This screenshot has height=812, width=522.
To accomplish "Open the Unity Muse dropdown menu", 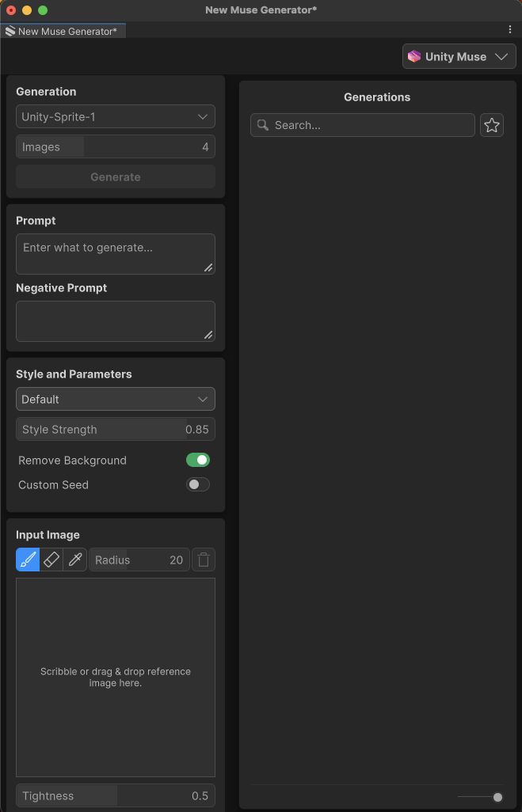I will [x=459, y=57].
